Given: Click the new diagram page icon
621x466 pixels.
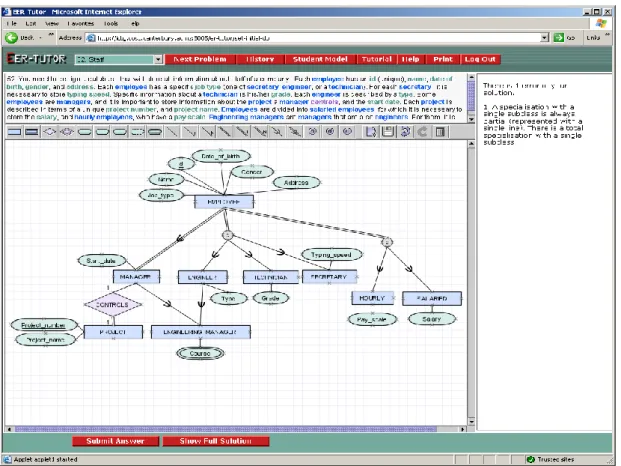Looking at the screenshot, I should 371,132.
